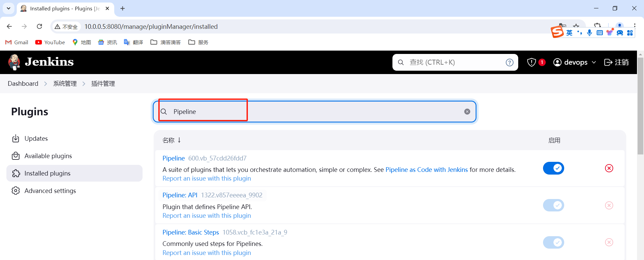Report an issue with the Pipeline plugin

pos(207,179)
